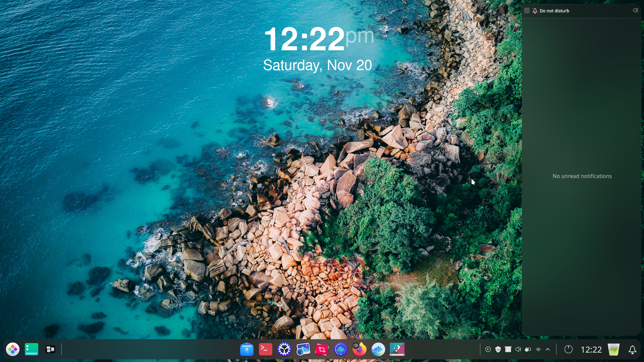Open the media player tray icon
This screenshot has width=644, height=362.
pyautogui.click(x=488, y=349)
